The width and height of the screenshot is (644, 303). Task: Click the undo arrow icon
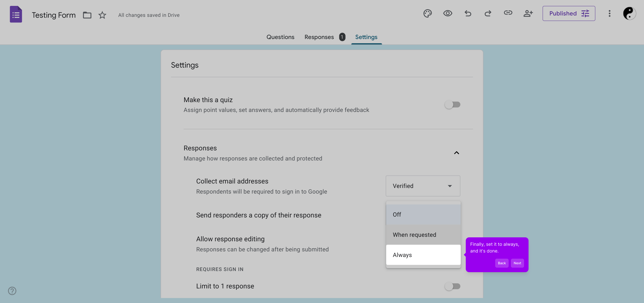click(x=468, y=13)
